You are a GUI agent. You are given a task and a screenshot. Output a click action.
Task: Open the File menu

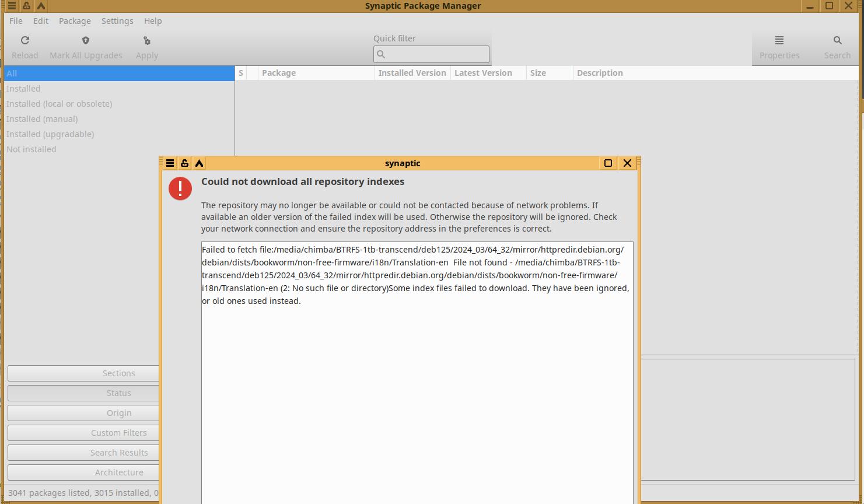[16, 21]
